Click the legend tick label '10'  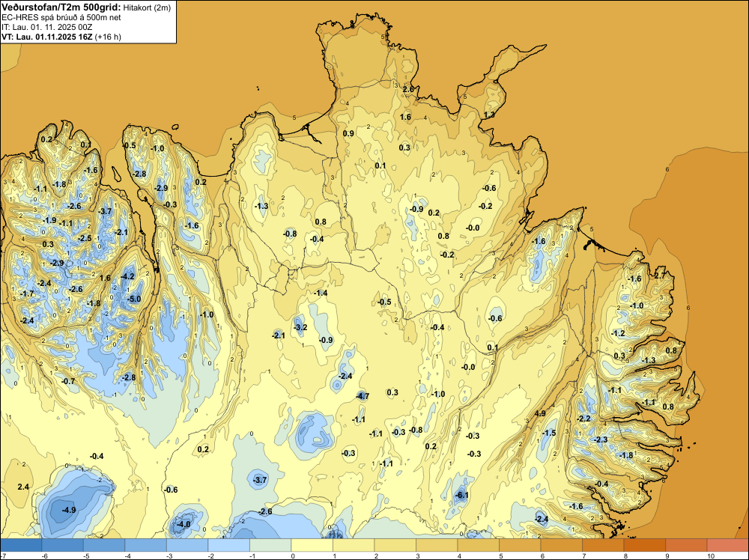click(x=710, y=556)
